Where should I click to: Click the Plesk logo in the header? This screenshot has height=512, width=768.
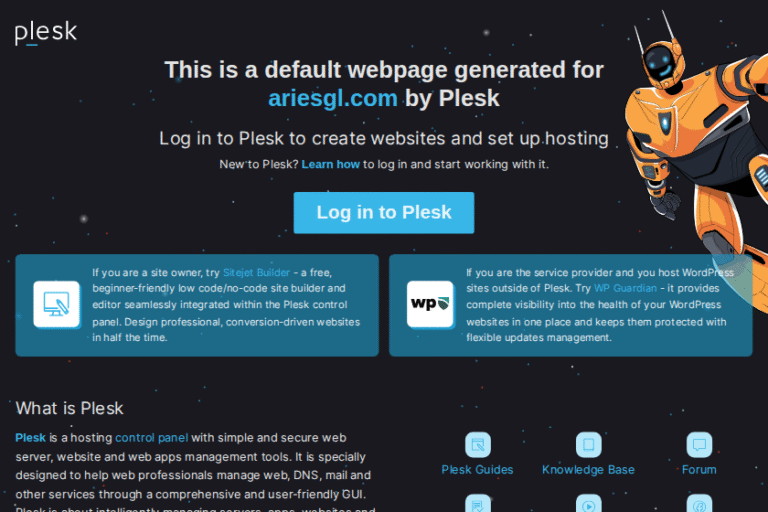46,33
